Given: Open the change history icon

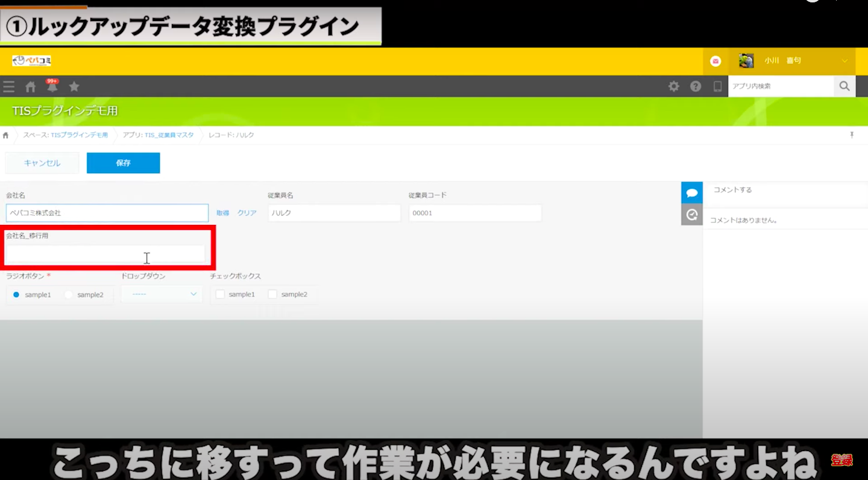Looking at the screenshot, I should point(692,214).
